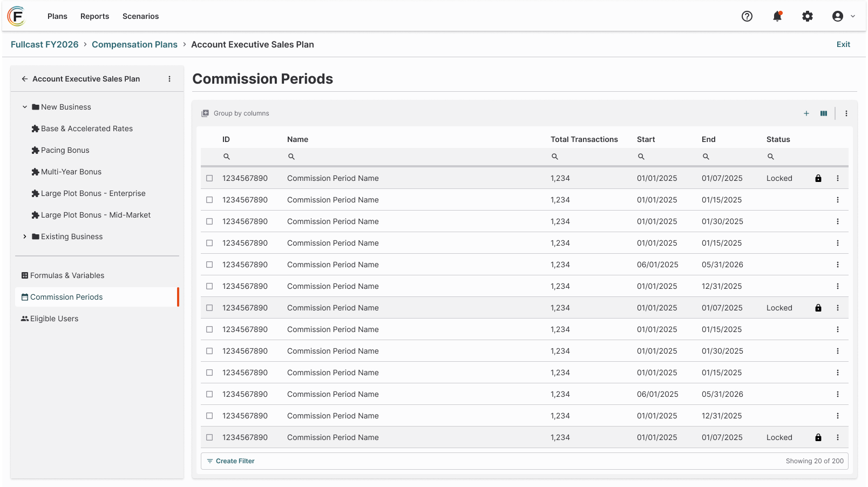Go to the Scenarios menu

[x=141, y=16]
